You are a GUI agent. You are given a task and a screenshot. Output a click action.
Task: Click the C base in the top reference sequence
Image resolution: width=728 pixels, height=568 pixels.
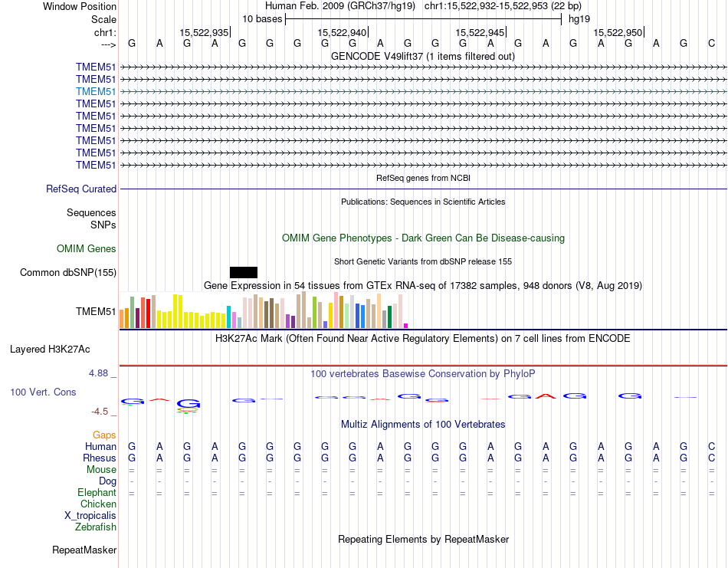click(711, 44)
